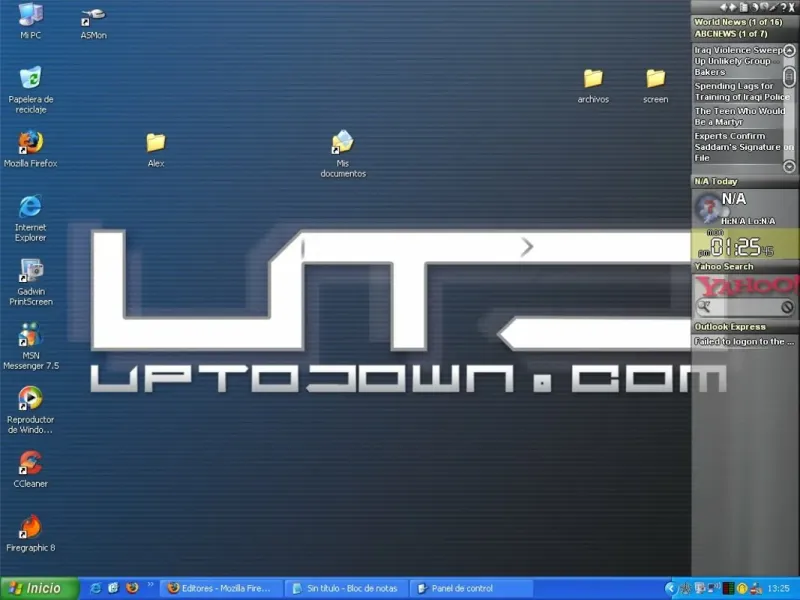
Task: Switch to Editores - Mozilla Firefox window
Action: pos(220,589)
